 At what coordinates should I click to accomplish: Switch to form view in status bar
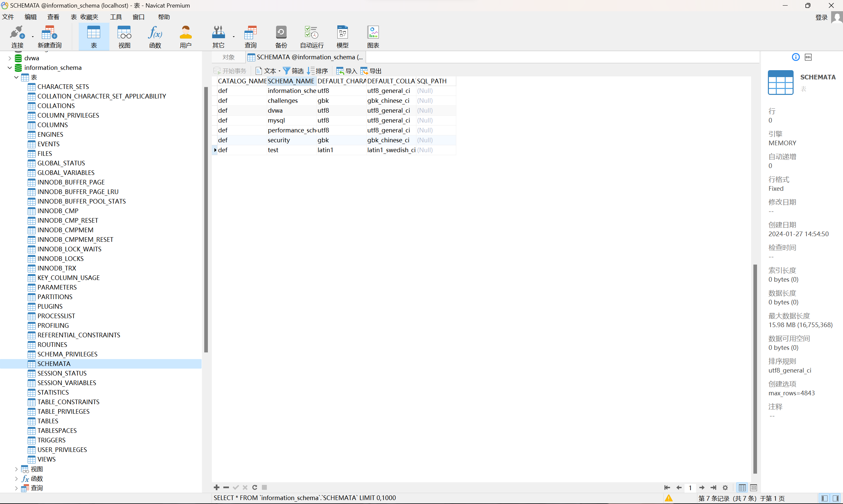tap(753, 488)
